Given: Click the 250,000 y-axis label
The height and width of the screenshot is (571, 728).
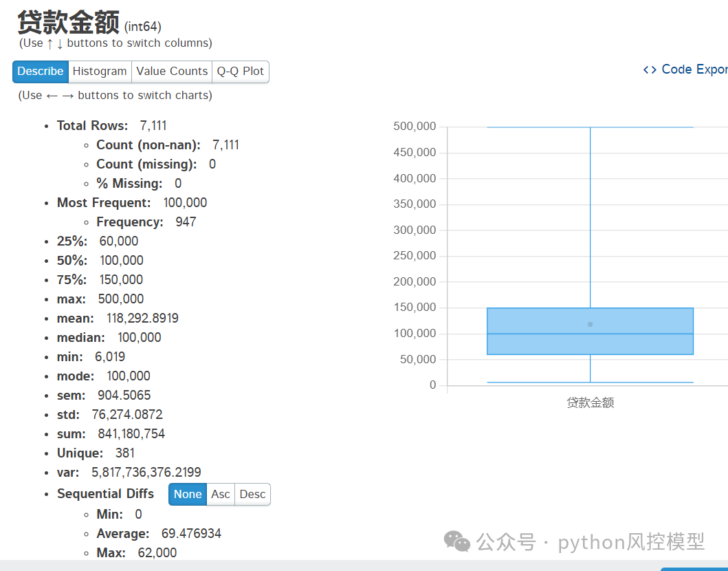Looking at the screenshot, I should [x=415, y=255].
